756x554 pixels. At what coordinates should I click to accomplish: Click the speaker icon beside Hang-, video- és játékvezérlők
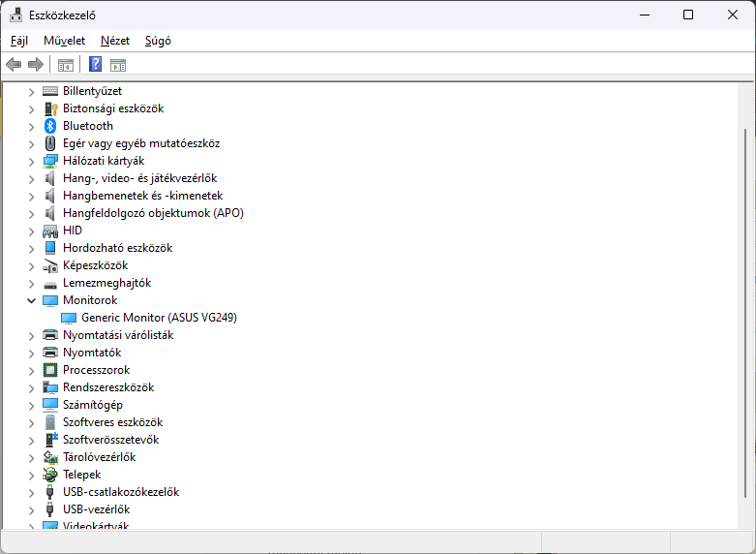50,178
